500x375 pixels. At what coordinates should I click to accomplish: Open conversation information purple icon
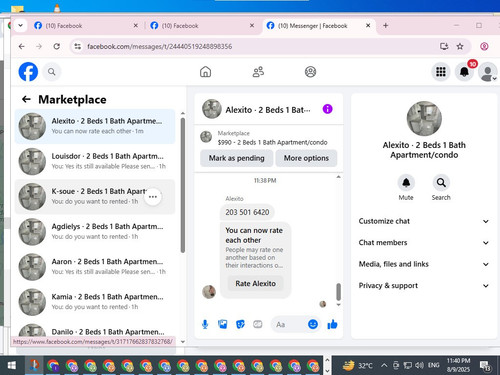pyautogui.click(x=327, y=109)
